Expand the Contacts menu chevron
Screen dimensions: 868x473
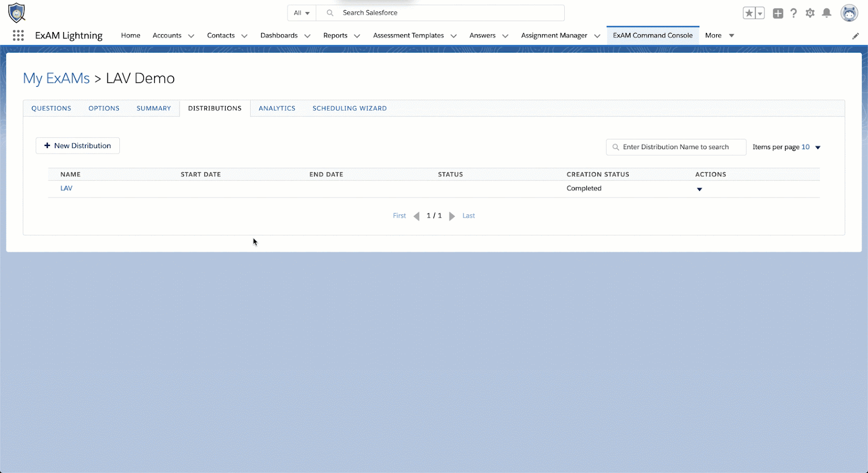(x=244, y=36)
